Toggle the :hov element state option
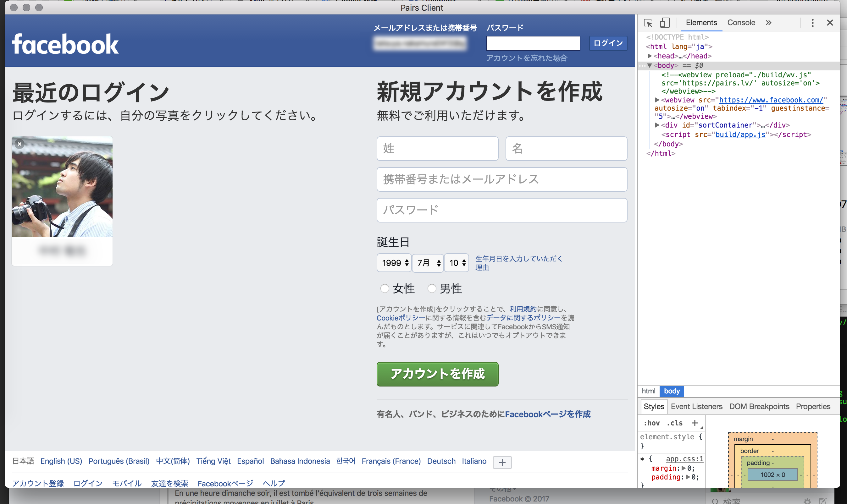 coord(651,423)
